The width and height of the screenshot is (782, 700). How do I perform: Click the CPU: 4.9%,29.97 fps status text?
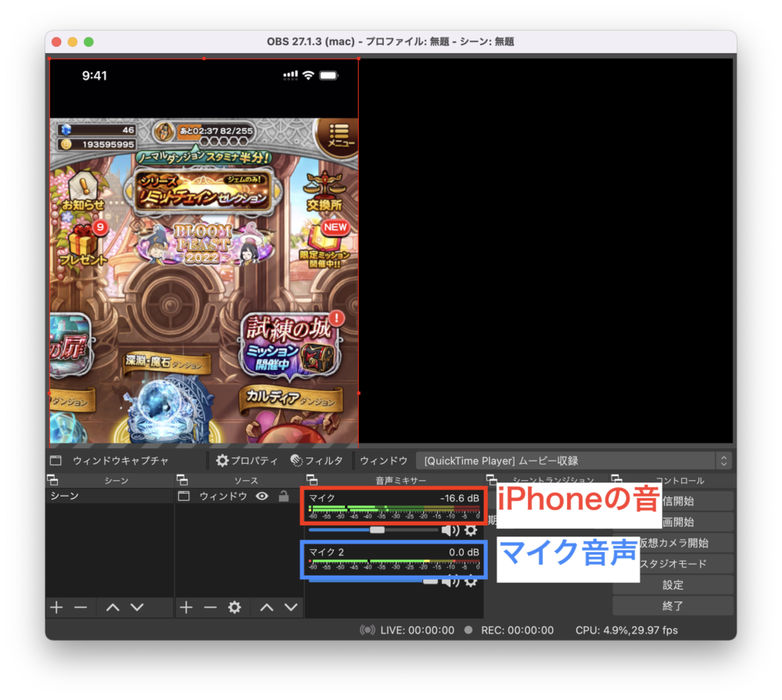[626, 630]
